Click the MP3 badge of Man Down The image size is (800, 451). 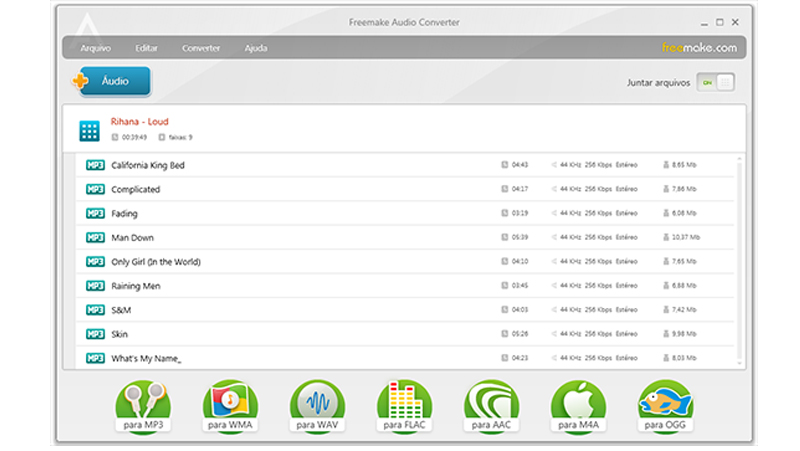coord(95,237)
